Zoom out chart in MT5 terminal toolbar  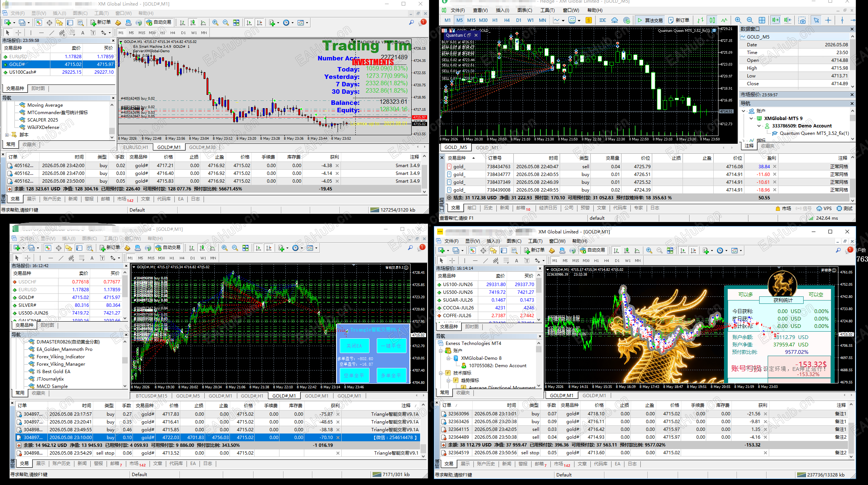click(x=750, y=20)
